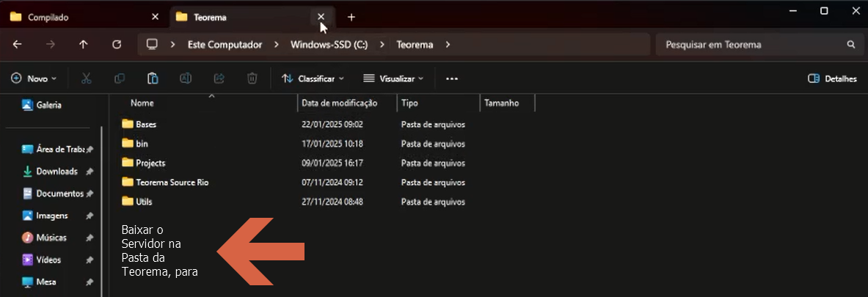Click the date 27/11/2024 08:48
The image size is (868, 297).
(x=332, y=202)
